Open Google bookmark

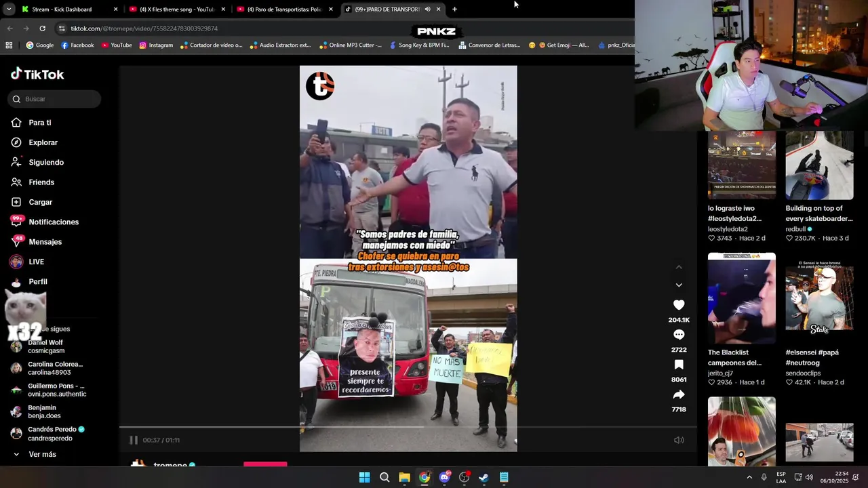pyautogui.click(x=39, y=45)
